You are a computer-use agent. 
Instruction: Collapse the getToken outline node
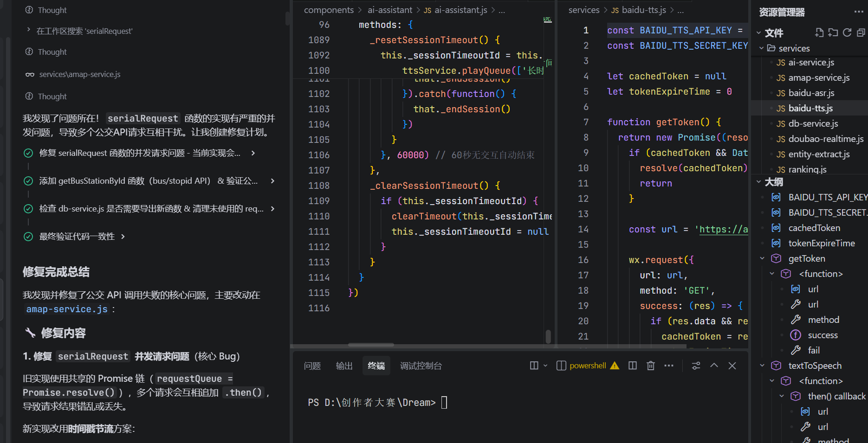tap(762, 258)
